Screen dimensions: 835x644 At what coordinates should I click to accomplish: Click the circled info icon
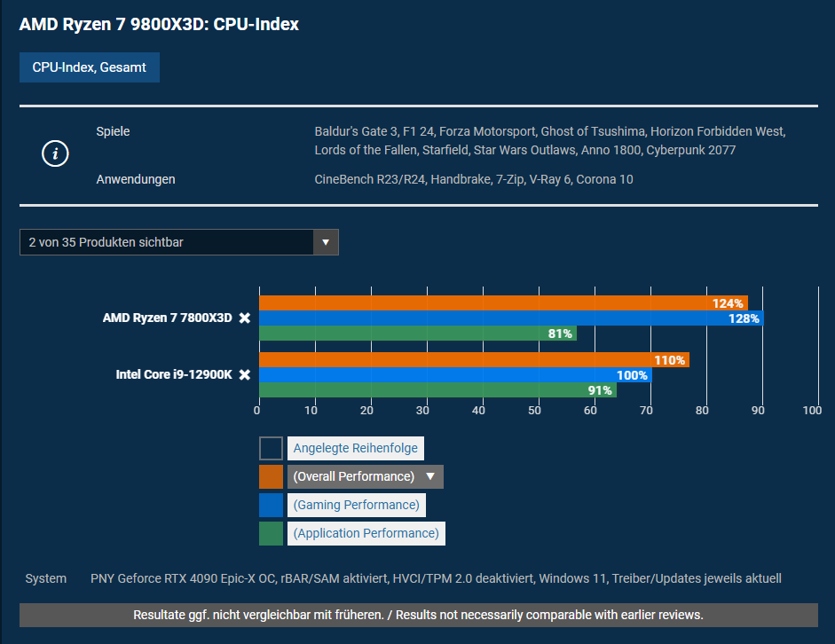click(55, 153)
